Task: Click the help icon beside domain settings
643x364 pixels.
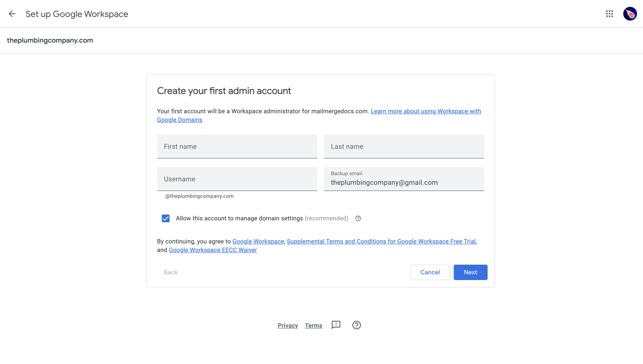Action: tap(358, 218)
